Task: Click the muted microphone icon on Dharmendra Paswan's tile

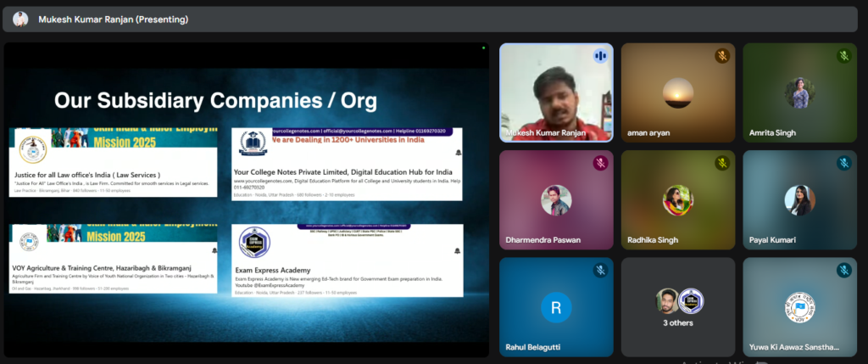Action: coord(600,163)
